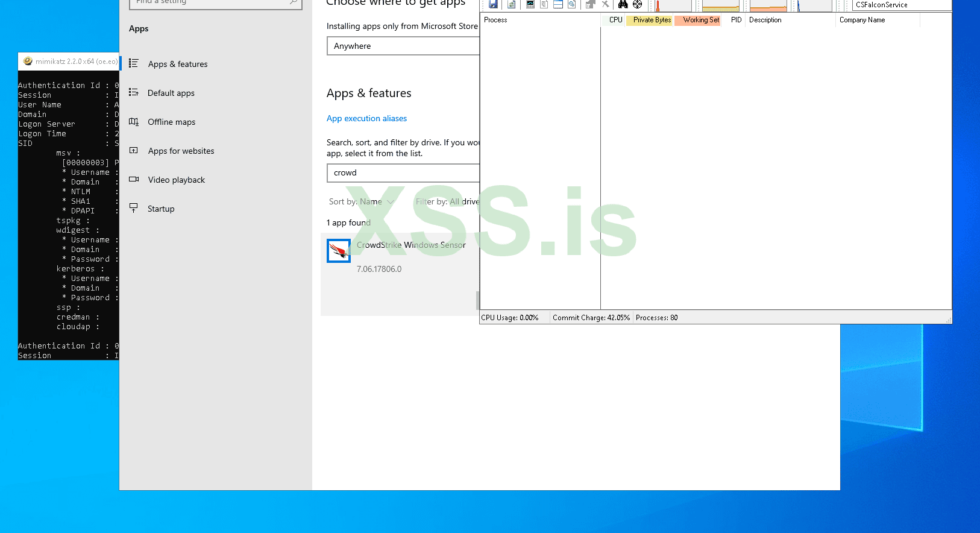Click the ssp line in mimikatz output
This screenshot has height=533, width=980.
(68, 307)
